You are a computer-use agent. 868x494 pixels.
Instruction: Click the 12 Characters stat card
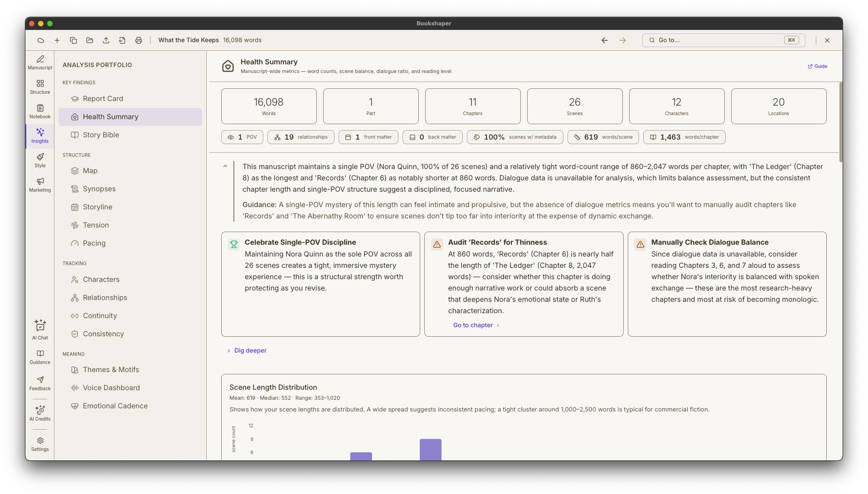point(677,106)
